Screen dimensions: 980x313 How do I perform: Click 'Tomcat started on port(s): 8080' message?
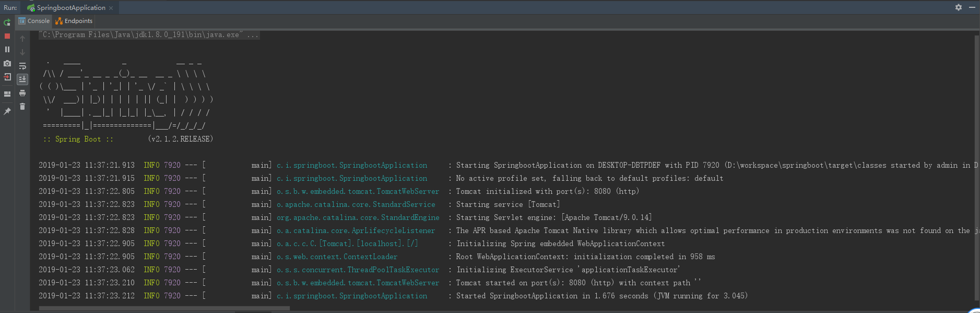(x=579, y=283)
